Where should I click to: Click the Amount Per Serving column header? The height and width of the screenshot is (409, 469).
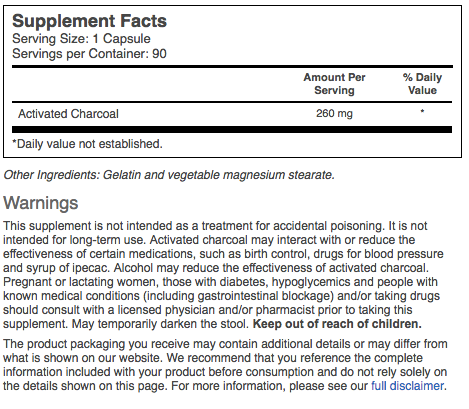pos(334,84)
